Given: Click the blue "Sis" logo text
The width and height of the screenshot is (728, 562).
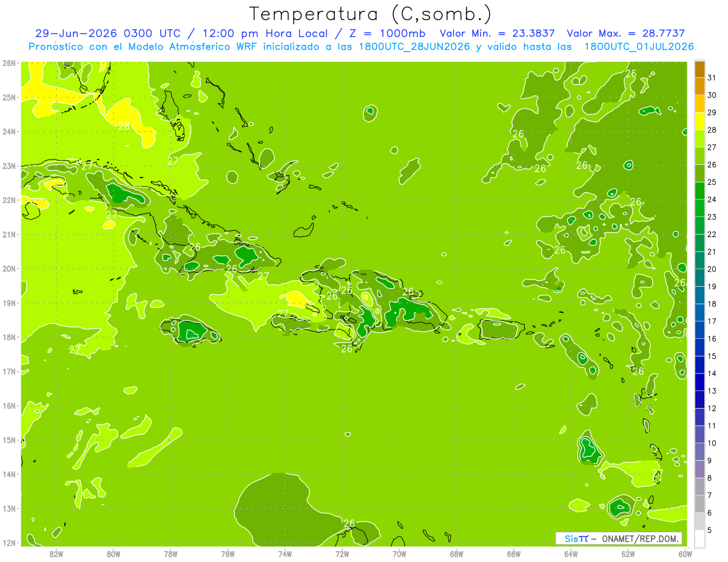Looking at the screenshot, I should pyautogui.click(x=571, y=538).
